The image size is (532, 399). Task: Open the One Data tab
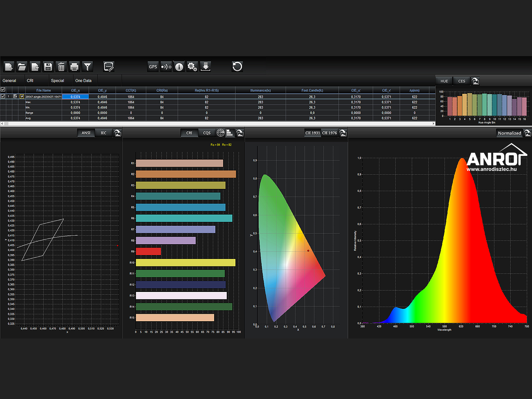[x=83, y=80]
